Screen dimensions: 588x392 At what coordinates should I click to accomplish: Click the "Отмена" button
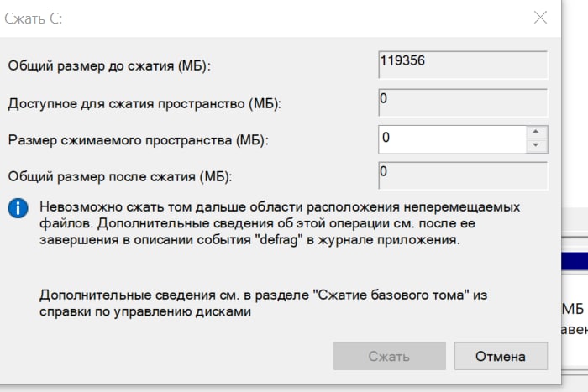click(501, 356)
